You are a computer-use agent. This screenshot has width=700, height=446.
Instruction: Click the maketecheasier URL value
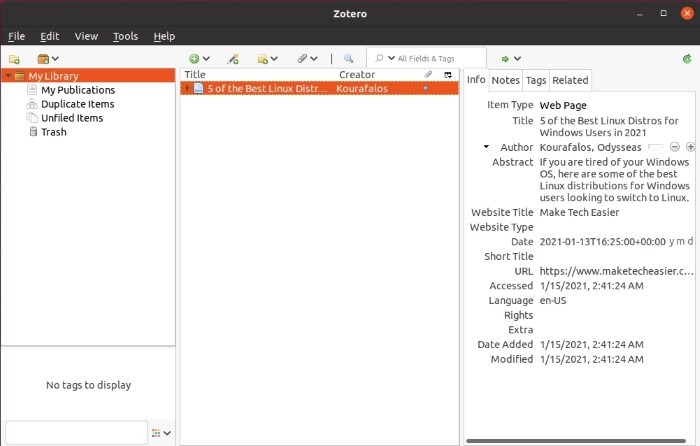tap(616, 271)
